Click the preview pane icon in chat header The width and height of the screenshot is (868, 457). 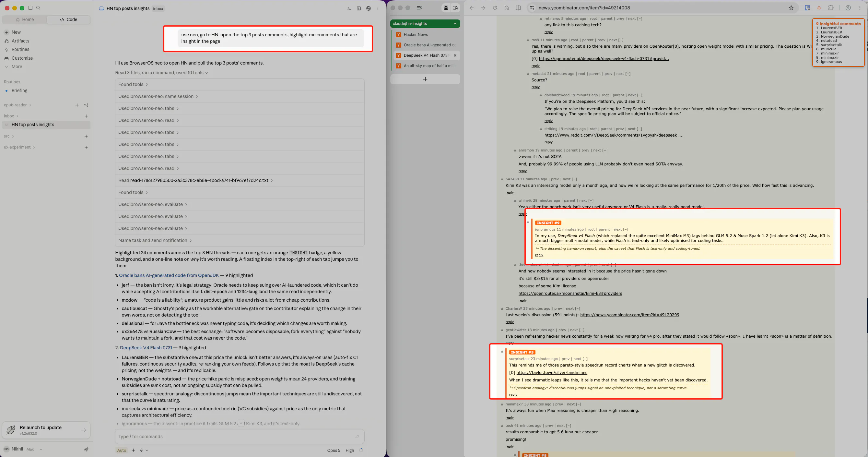359,8
